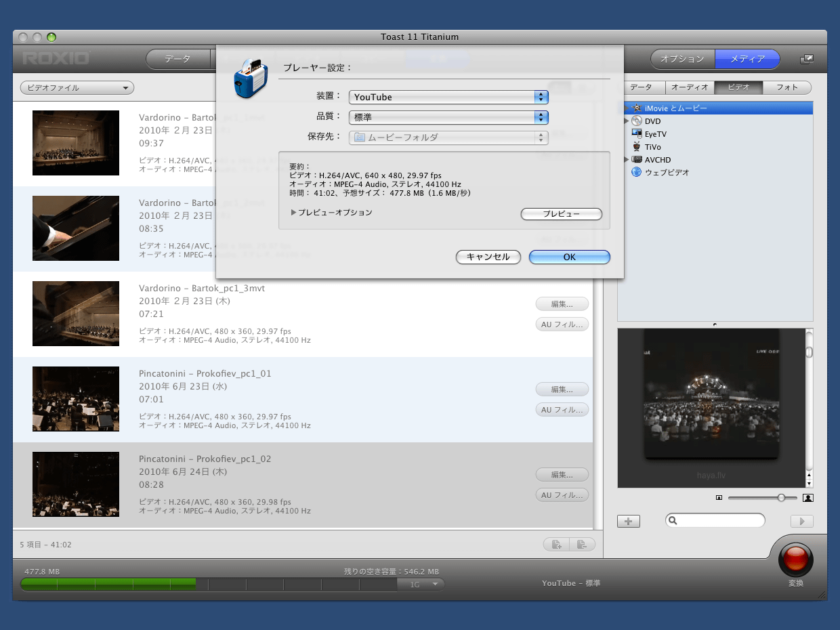Image resolution: width=840 pixels, height=630 pixels.
Task: Click the small thumbnail size icon
Action: tap(719, 498)
